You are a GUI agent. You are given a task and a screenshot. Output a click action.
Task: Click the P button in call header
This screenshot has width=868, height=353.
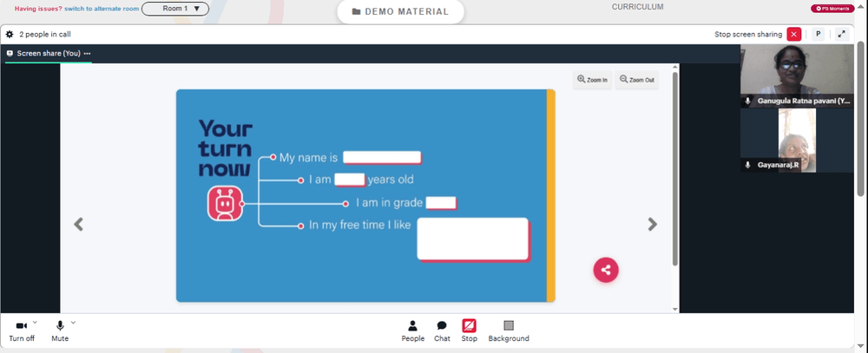click(818, 35)
